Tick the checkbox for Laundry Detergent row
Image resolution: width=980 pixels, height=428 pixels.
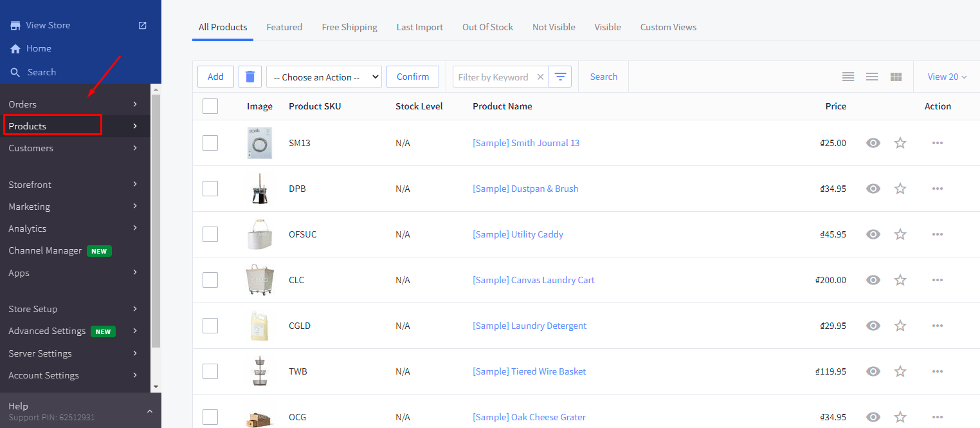[210, 326]
